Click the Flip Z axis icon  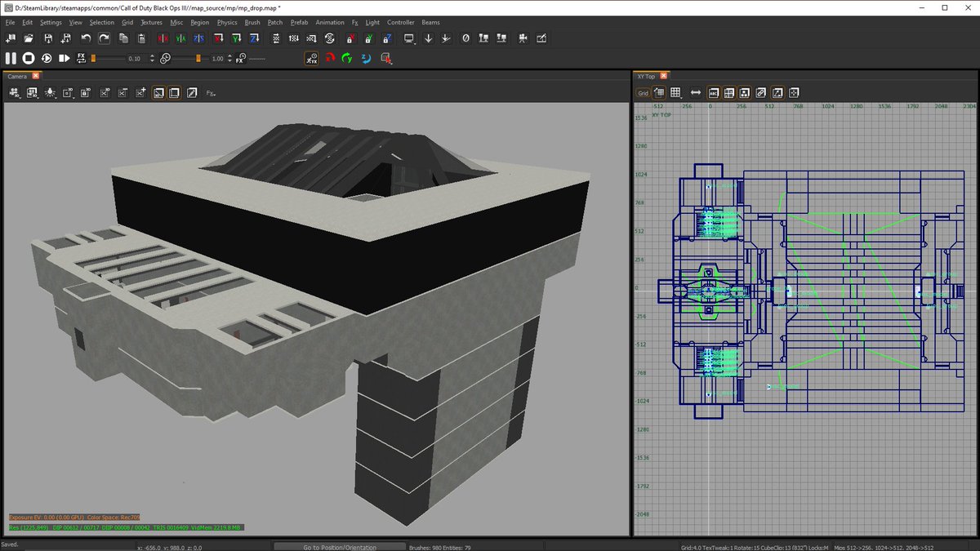coord(198,38)
